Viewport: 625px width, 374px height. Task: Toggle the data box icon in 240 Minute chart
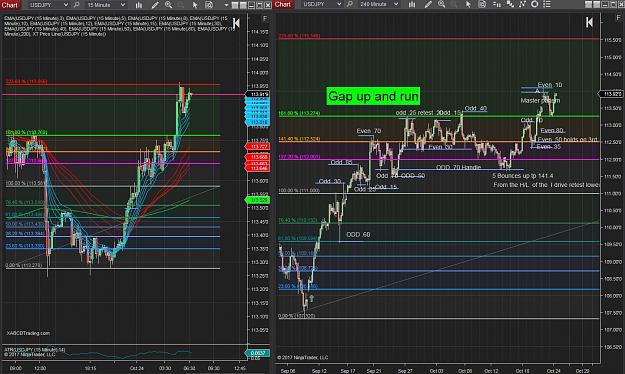[482, 4]
